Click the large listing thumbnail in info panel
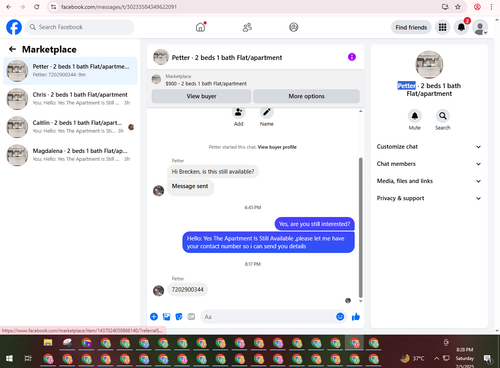This screenshot has width=500, height=368. [x=429, y=65]
